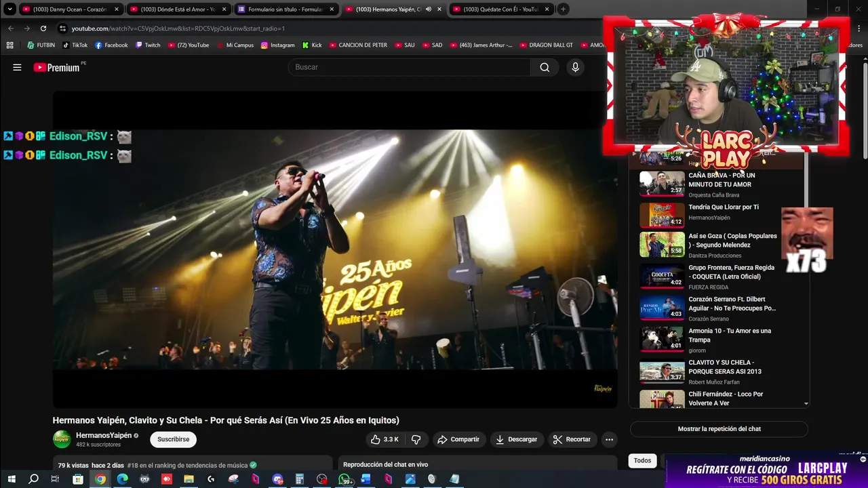Close the Hermanos Yaipén tab
868x488 pixels.
(439, 9)
